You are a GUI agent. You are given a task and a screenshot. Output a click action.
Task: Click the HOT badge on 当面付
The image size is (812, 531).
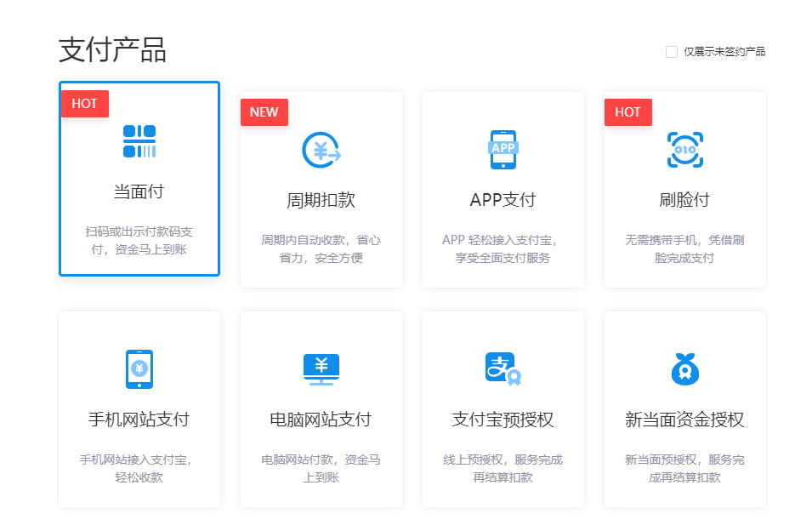85,104
